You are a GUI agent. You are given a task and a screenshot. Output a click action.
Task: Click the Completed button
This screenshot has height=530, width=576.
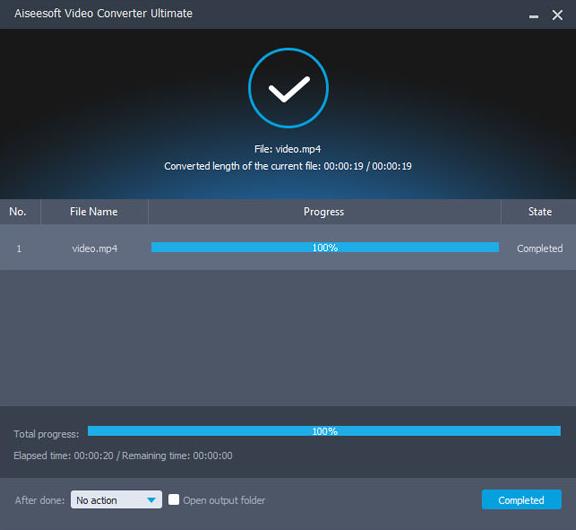point(521,500)
